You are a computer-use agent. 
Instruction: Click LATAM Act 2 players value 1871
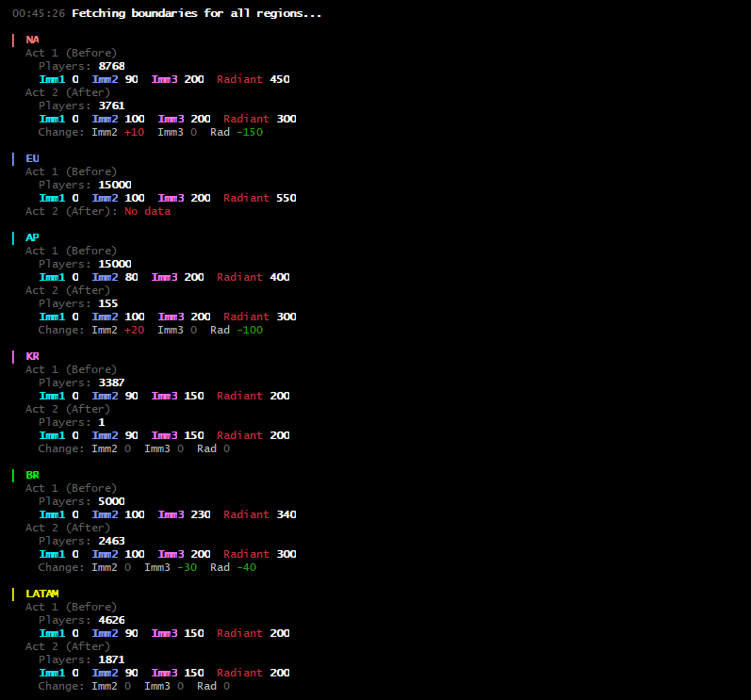click(111, 659)
